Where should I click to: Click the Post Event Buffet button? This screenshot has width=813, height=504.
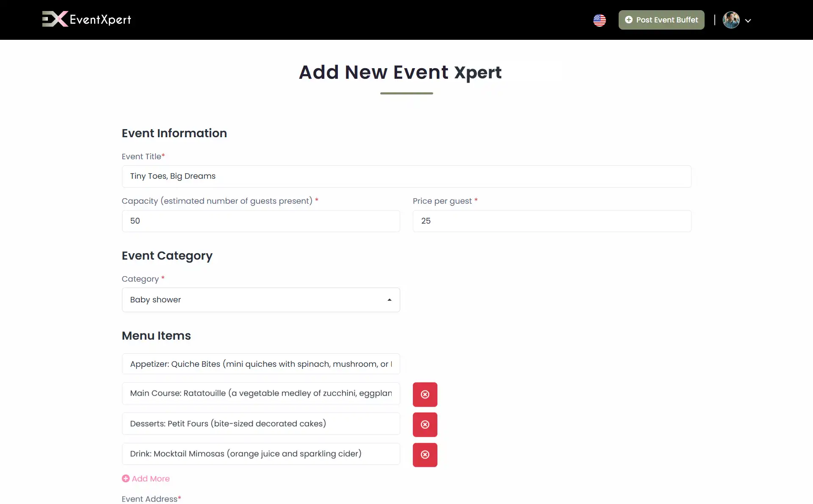click(x=661, y=19)
